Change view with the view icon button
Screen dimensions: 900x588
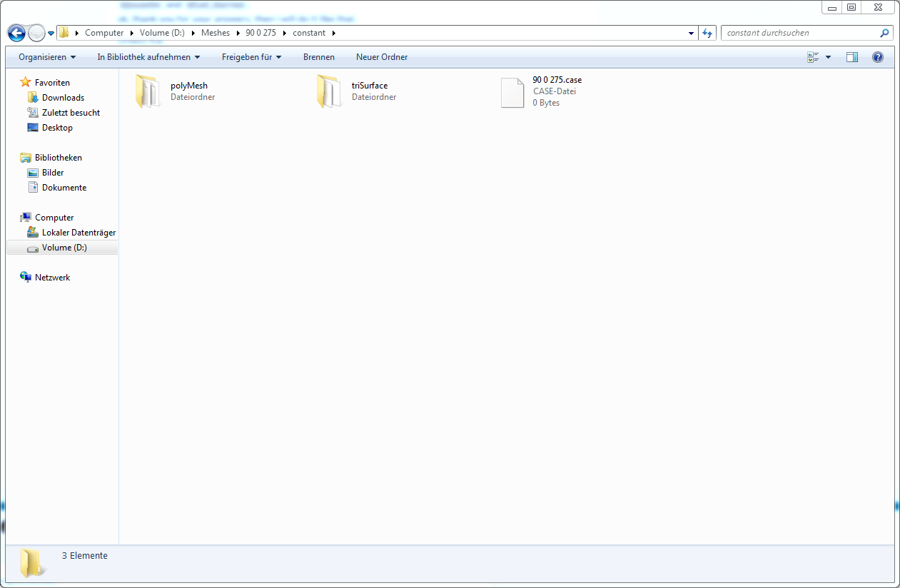click(813, 57)
